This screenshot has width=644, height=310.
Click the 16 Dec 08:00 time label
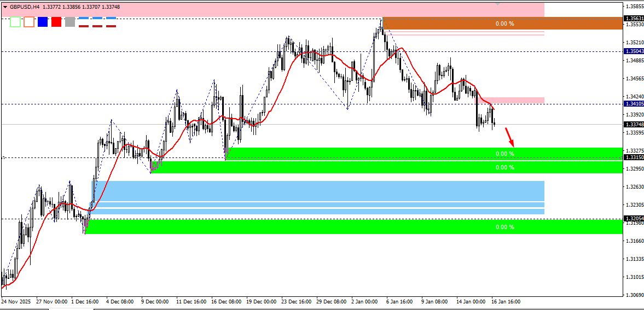227,301
